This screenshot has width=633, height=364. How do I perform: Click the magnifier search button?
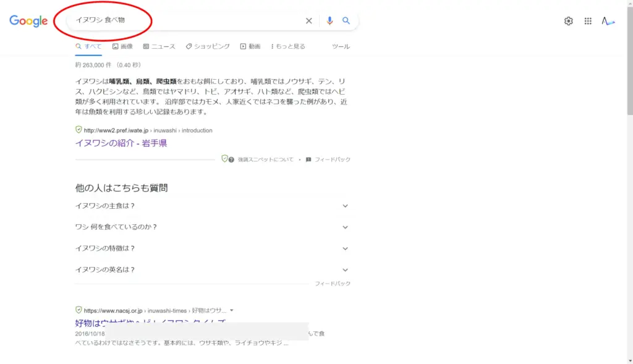pyautogui.click(x=346, y=20)
